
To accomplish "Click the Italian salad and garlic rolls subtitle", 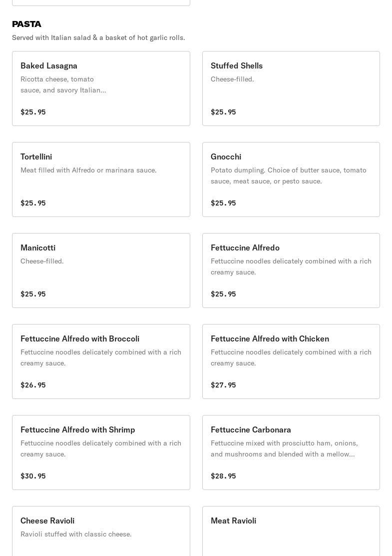I will point(98,37).
